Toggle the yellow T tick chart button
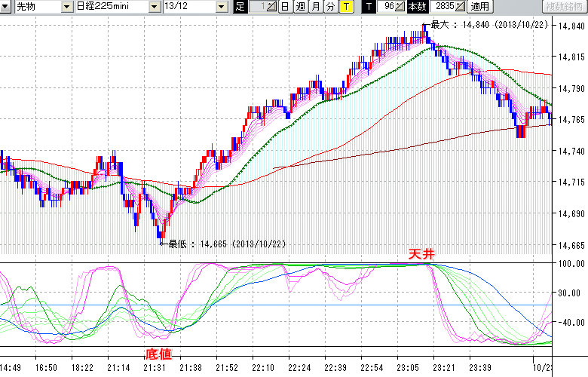Viewport: 588px width, 377px height. [346, 6]
